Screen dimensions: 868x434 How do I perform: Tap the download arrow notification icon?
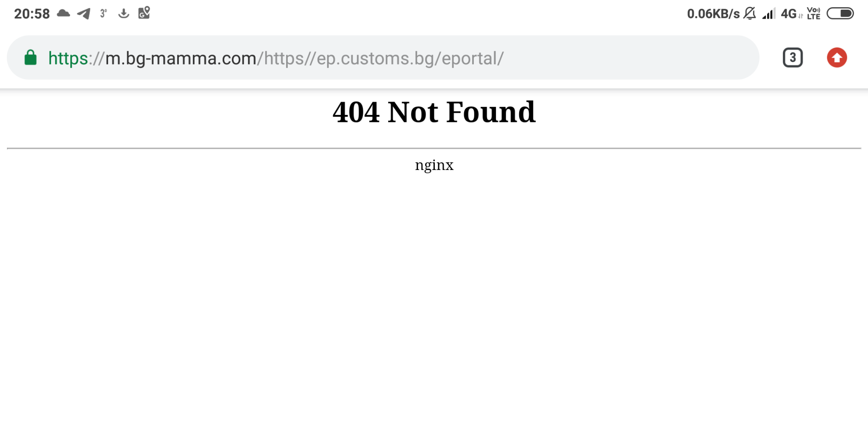pyautogui.click(x=123, y=14)
